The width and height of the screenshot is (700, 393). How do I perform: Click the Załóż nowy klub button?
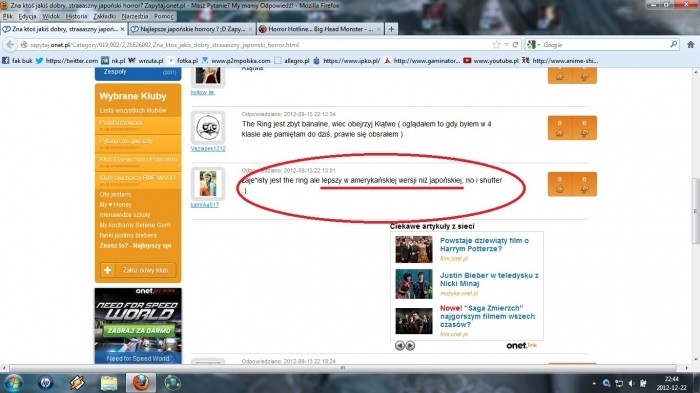click(x=138, y=270)
